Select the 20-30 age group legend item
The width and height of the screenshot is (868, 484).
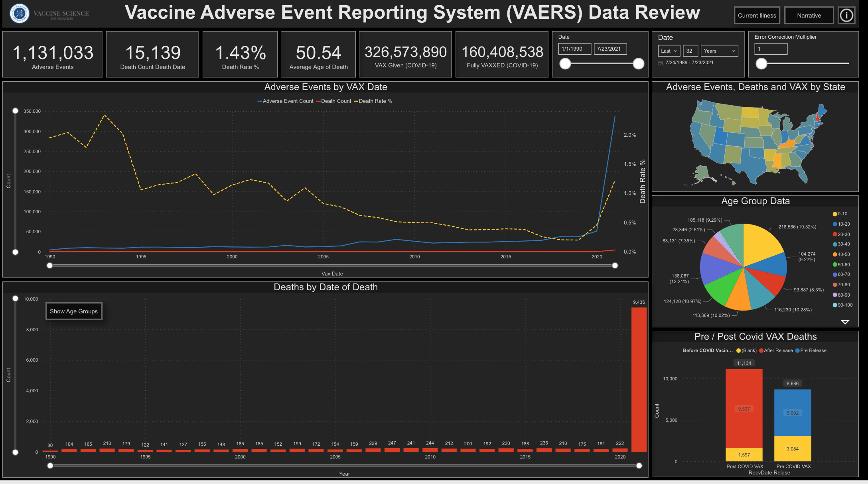coord(841,235)
